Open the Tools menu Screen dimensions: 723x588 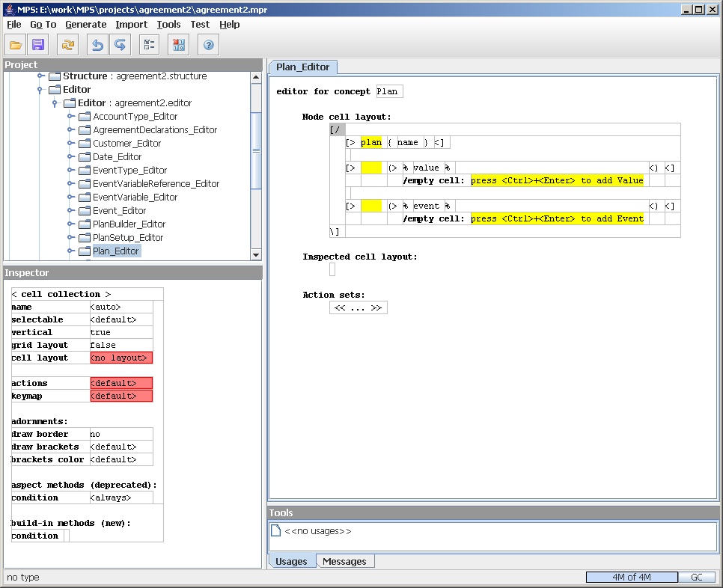coord(168,25)
